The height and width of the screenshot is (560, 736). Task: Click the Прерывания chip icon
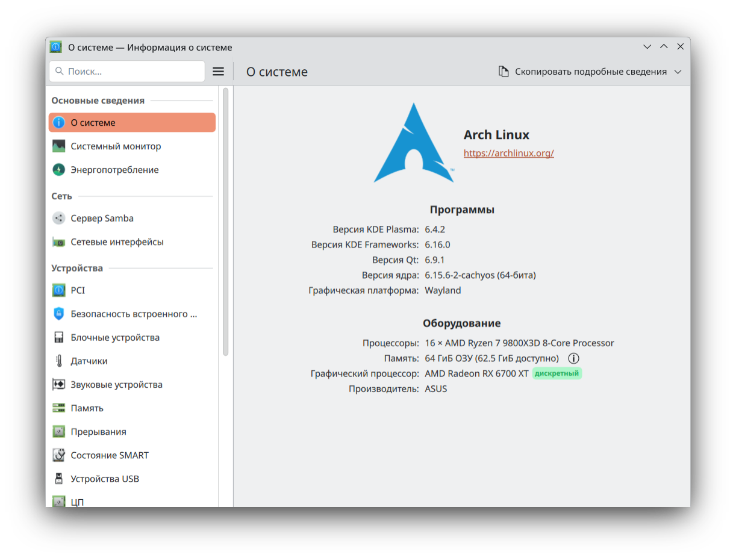(x=58, y=432)
